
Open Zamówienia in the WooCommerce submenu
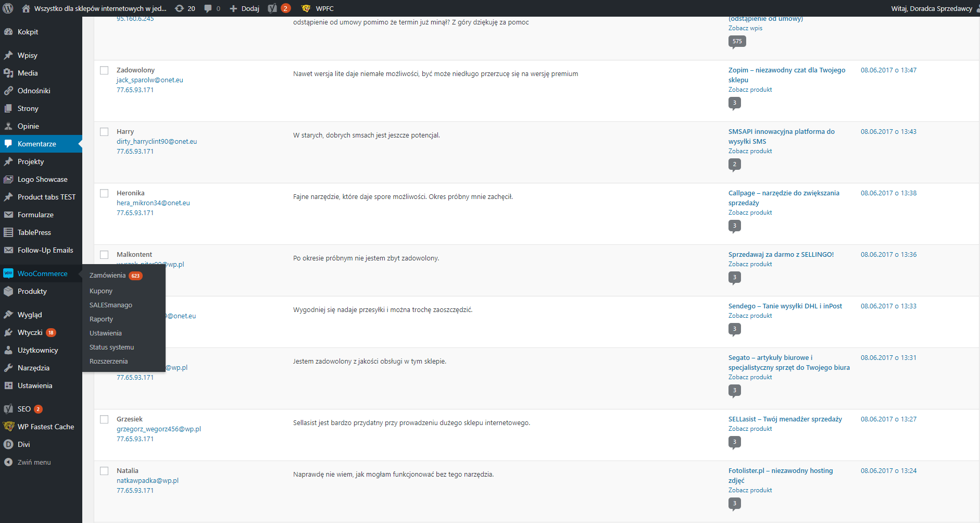107,276
